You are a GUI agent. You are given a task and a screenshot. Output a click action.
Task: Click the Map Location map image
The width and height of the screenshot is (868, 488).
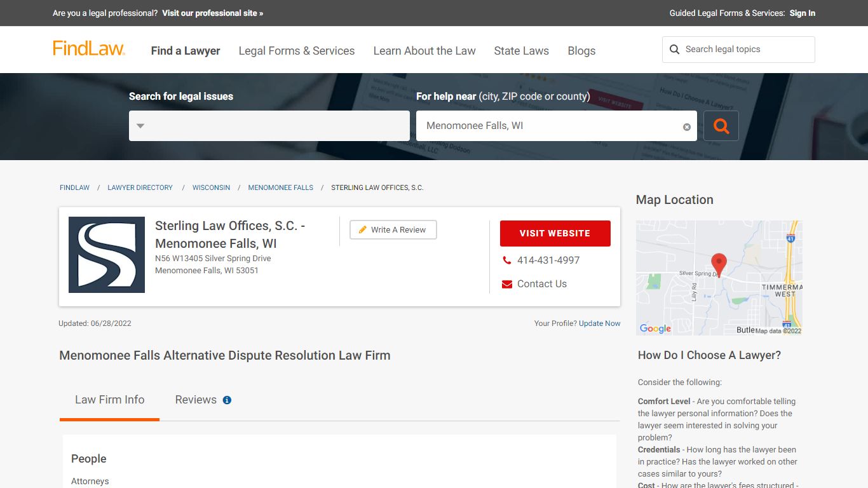point(719,278)
